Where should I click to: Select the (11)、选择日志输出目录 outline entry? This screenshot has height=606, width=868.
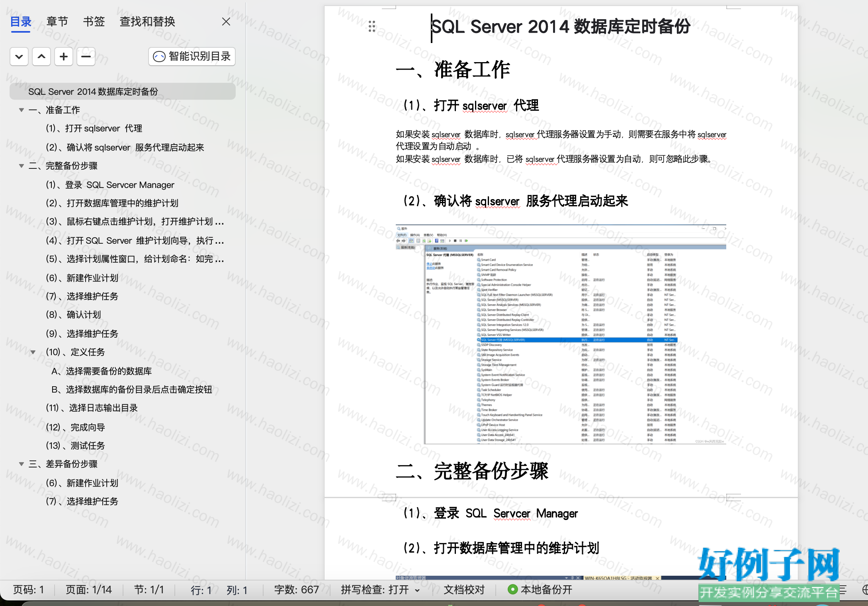92,408
